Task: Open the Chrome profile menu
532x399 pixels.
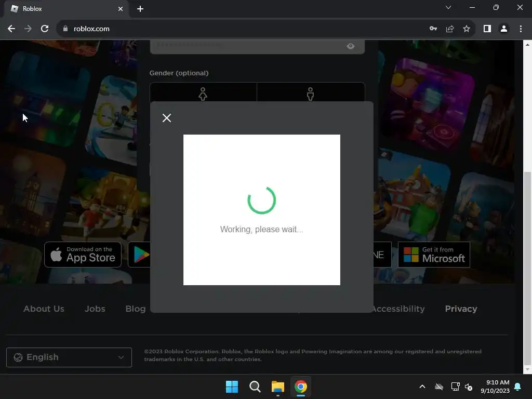Action: coord(504,29)
